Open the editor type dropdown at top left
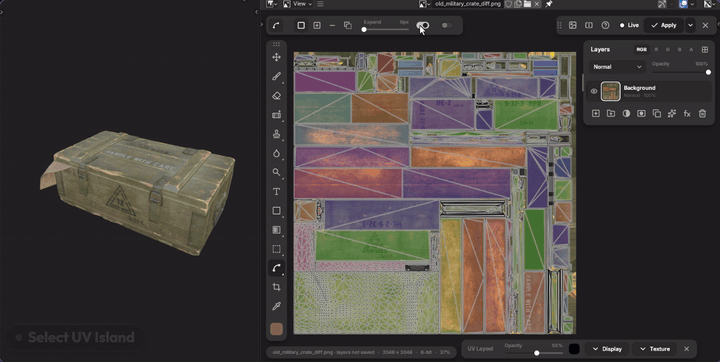720x362 pixels. point(272,4)
